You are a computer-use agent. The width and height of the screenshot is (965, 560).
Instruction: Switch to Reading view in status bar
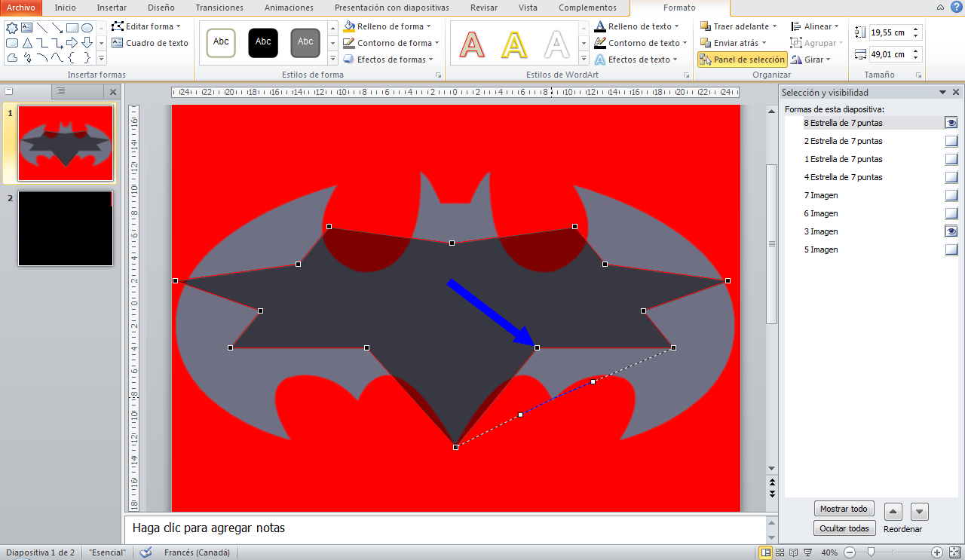point(795,552)
